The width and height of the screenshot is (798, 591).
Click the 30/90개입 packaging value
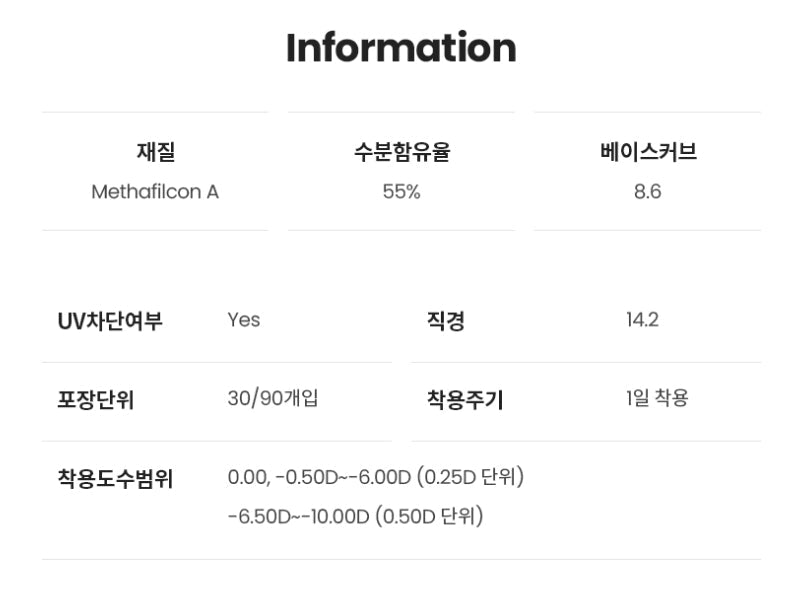(x=273, y=398)
